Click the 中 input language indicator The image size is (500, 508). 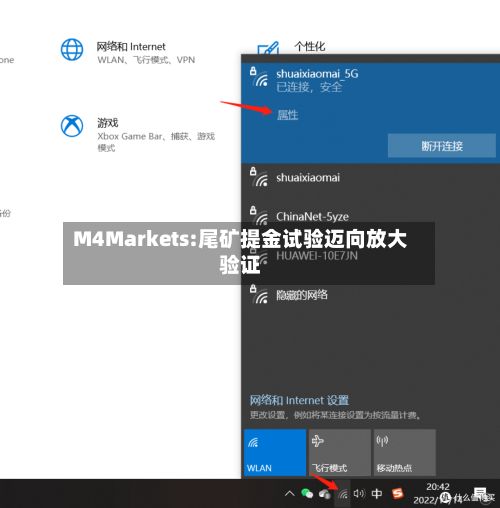[x=377, y=493]
